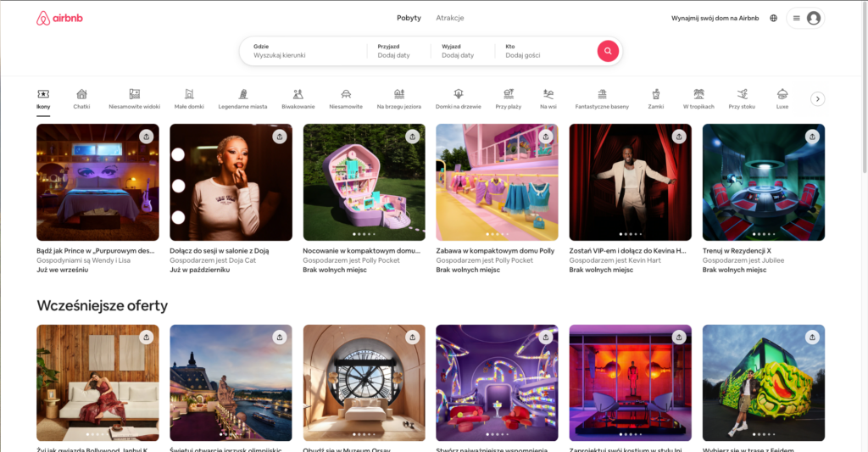The width and height of the screenshot is (868, 452).
Task: Click title 'Zabawa w kompaktowym domu Polly'
Action: click(495, 251)
